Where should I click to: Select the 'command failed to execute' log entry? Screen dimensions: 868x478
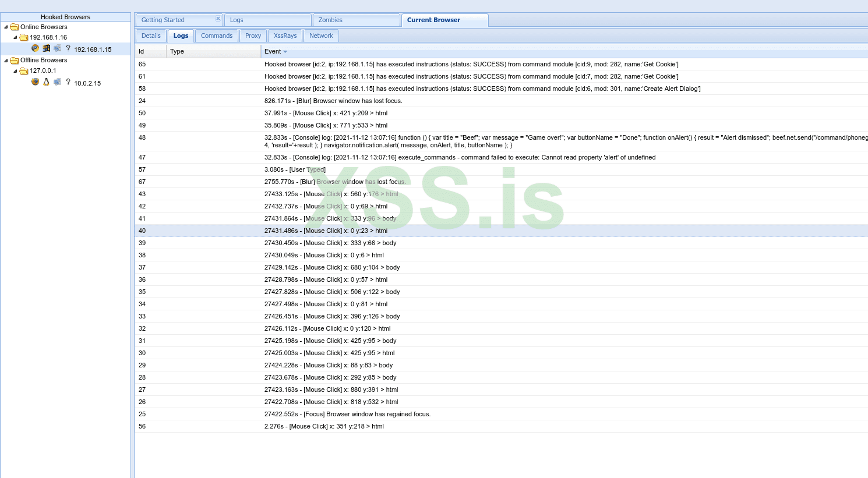502,157
